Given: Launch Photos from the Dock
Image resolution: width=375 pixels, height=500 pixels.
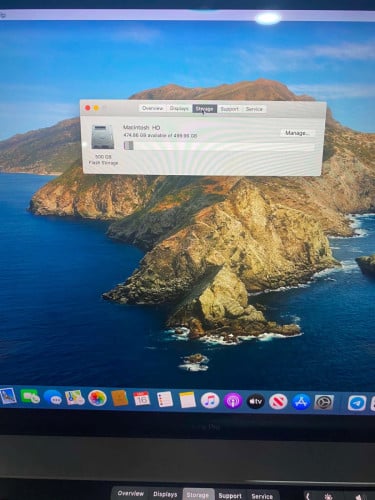Looking at the screenshot, I should click(97, 398).
